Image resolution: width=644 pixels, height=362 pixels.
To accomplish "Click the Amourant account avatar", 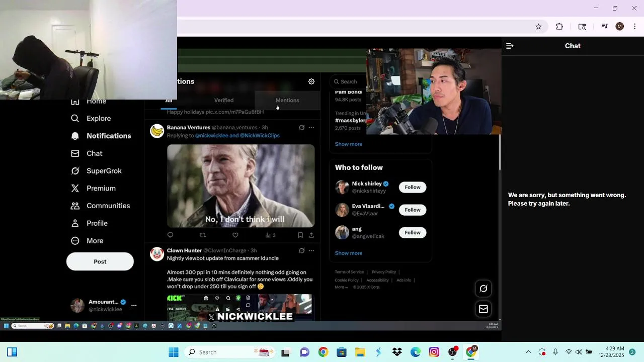I will point(77,305).
